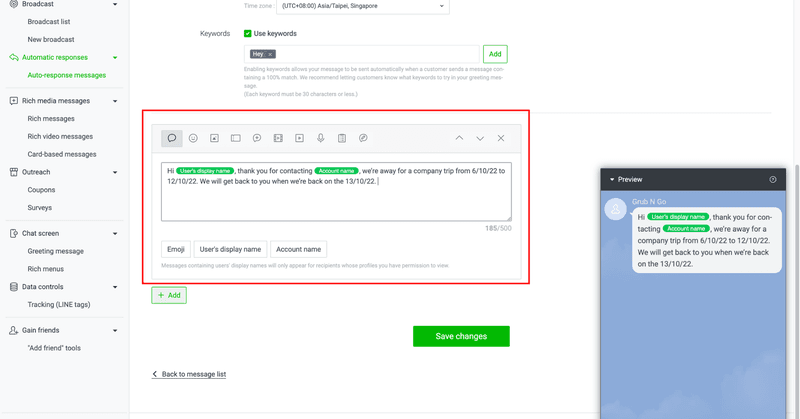Collapse the Outreach section
The image size is (800, 419).
(115, 172)
